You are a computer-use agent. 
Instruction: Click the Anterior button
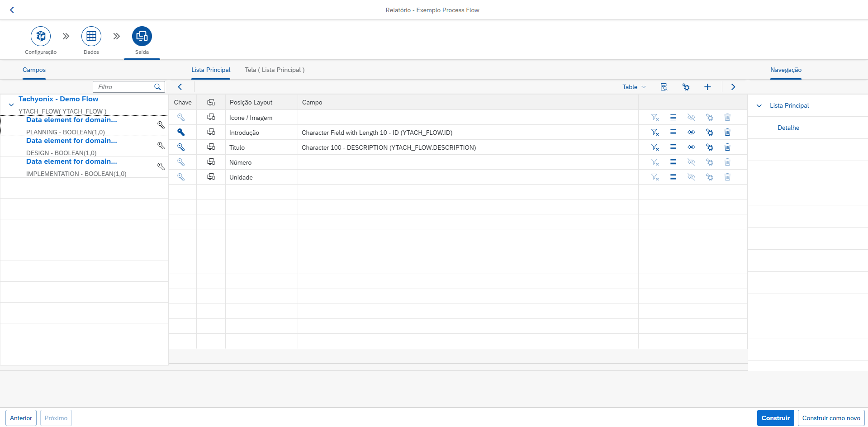[21, 418]
